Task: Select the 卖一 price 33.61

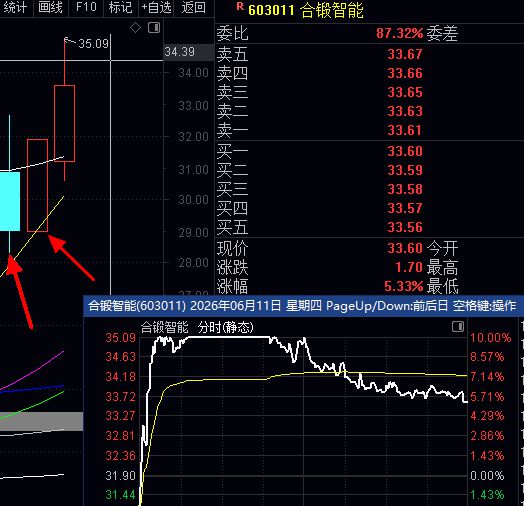Action: [405, 130]
